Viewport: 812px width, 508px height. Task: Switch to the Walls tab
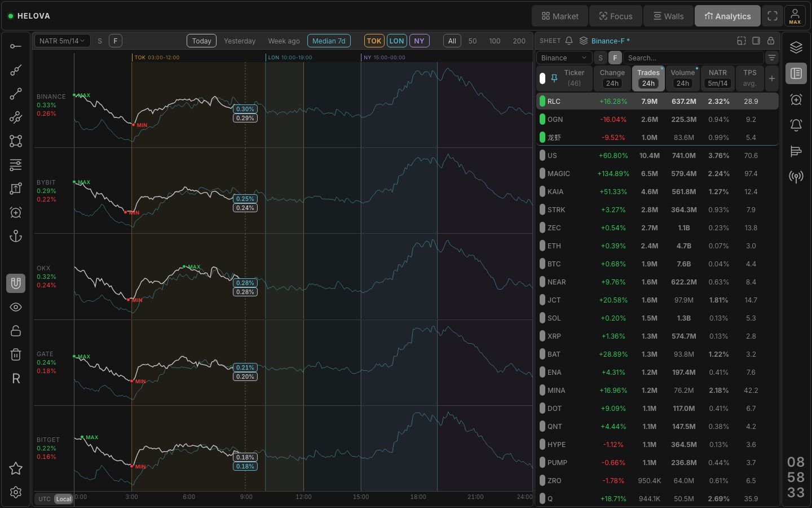[x=668, y=16]
